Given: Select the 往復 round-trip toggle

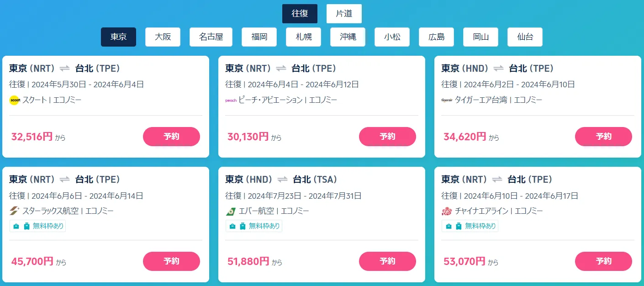Looking at the screenshot, I should [x=300, y=14].
